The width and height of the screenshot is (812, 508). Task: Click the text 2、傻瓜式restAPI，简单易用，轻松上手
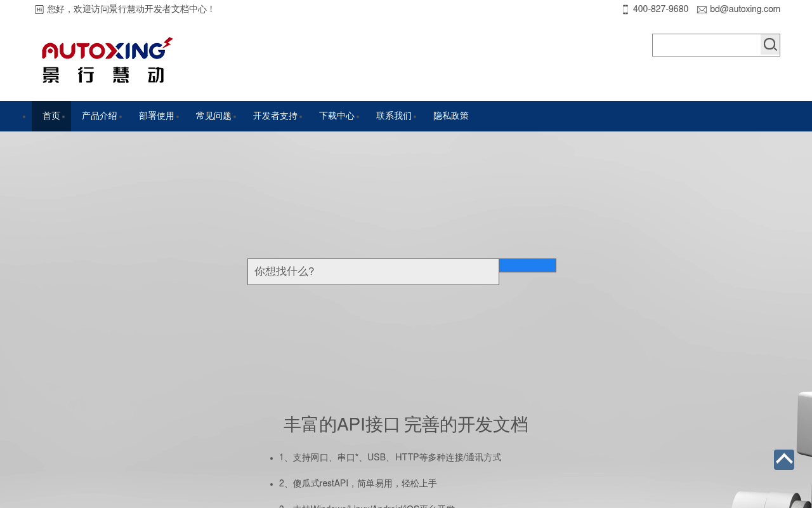(x=358, y=484)
